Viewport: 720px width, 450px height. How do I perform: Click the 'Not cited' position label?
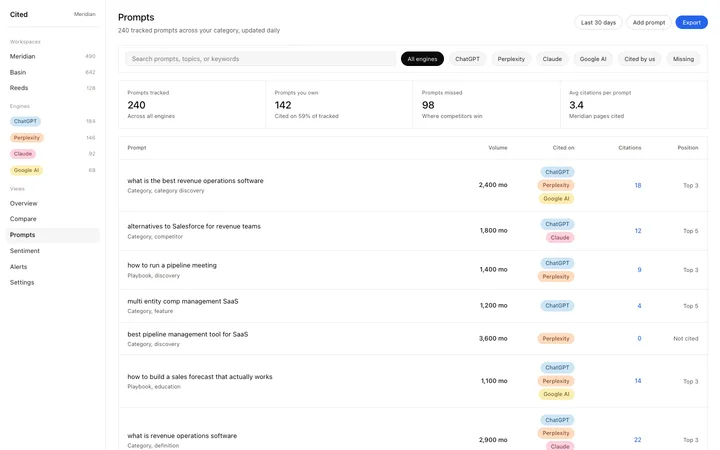pos(686,339)
